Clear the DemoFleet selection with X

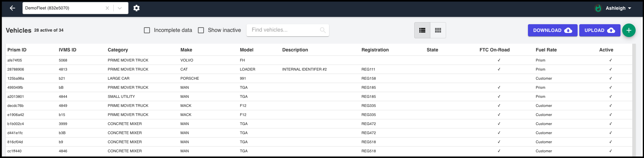point(107,8)
